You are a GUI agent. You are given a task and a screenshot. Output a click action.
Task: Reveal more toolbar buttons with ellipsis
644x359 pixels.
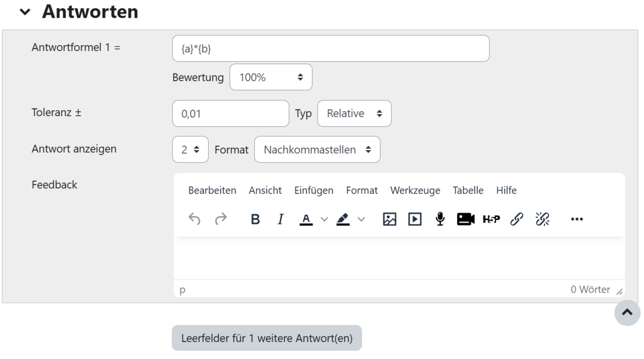pos(577,219)
